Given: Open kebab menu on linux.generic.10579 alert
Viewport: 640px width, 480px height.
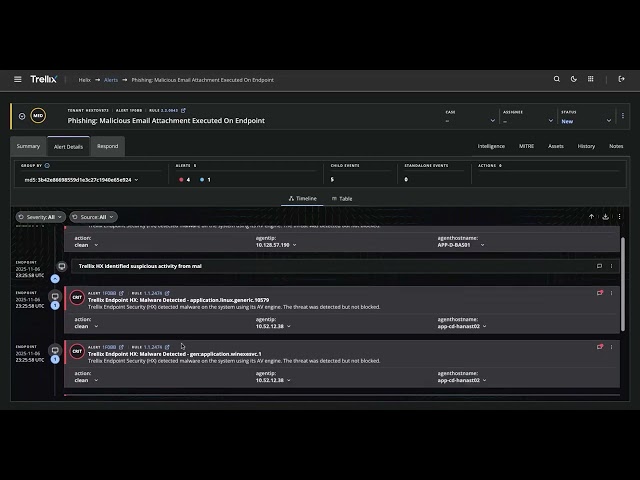Looking at the screenshot, I should [x=611, y=293].
